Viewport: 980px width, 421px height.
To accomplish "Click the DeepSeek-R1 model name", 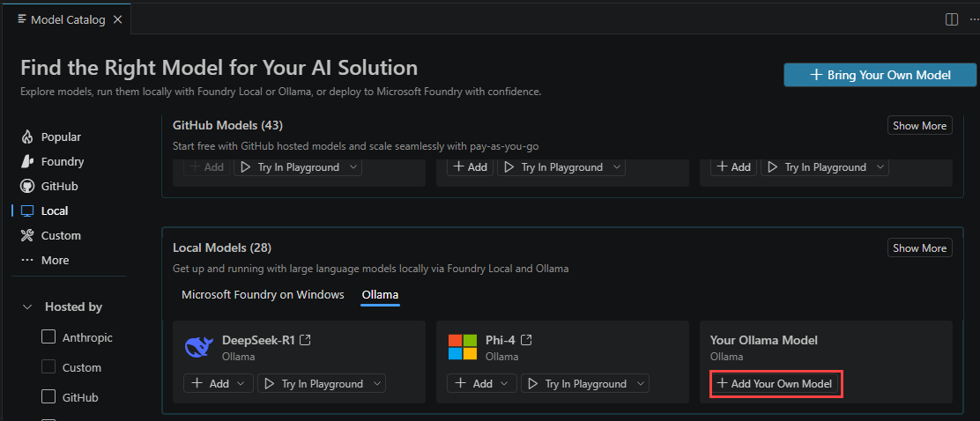I will 259,341.
